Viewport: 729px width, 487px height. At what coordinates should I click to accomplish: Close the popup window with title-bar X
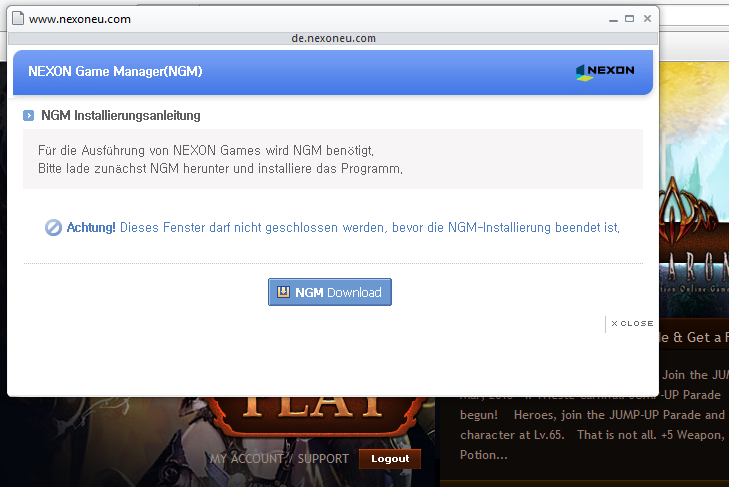coord(647,19)
